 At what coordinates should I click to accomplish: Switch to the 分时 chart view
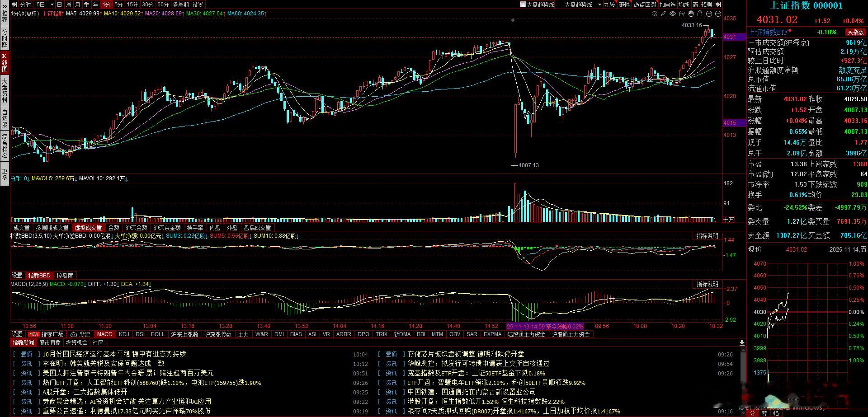(x=26, y=5)
